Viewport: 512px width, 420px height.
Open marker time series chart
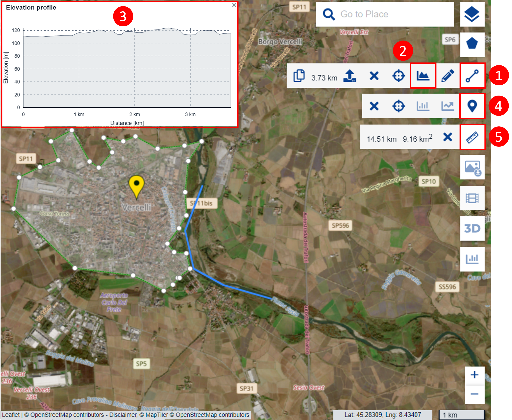click(447, 106)
